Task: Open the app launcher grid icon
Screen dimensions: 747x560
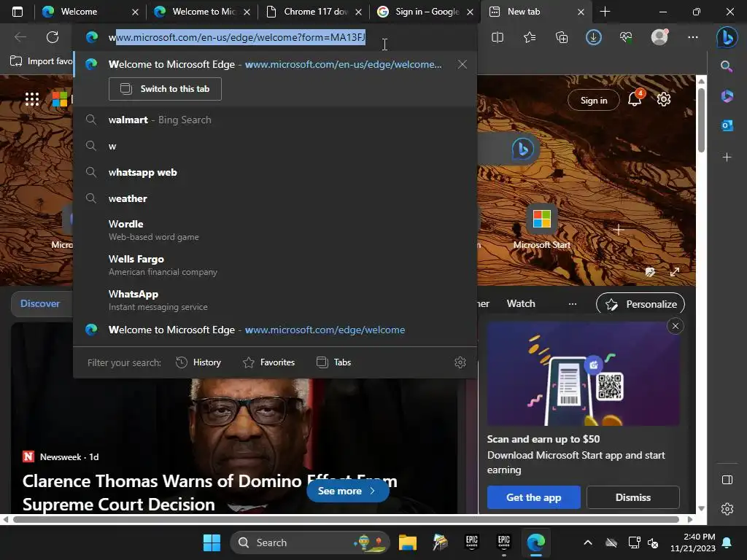Action: 32,99
